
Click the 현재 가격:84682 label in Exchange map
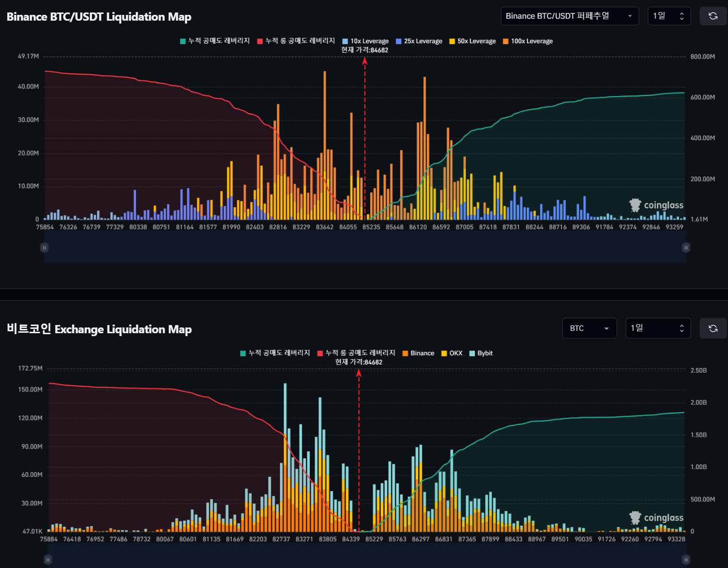(x=359, y=362)
